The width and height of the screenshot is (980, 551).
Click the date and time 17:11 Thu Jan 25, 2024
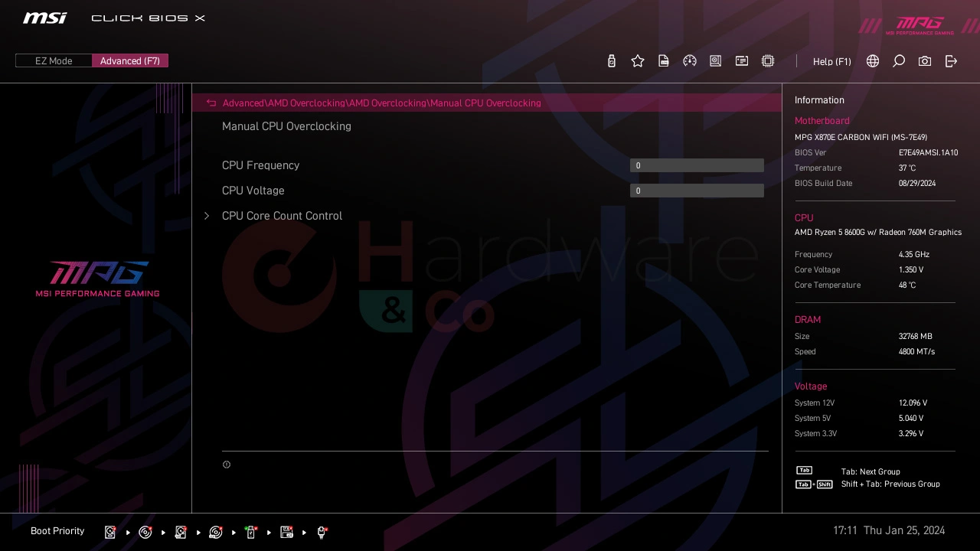point(889,530)
